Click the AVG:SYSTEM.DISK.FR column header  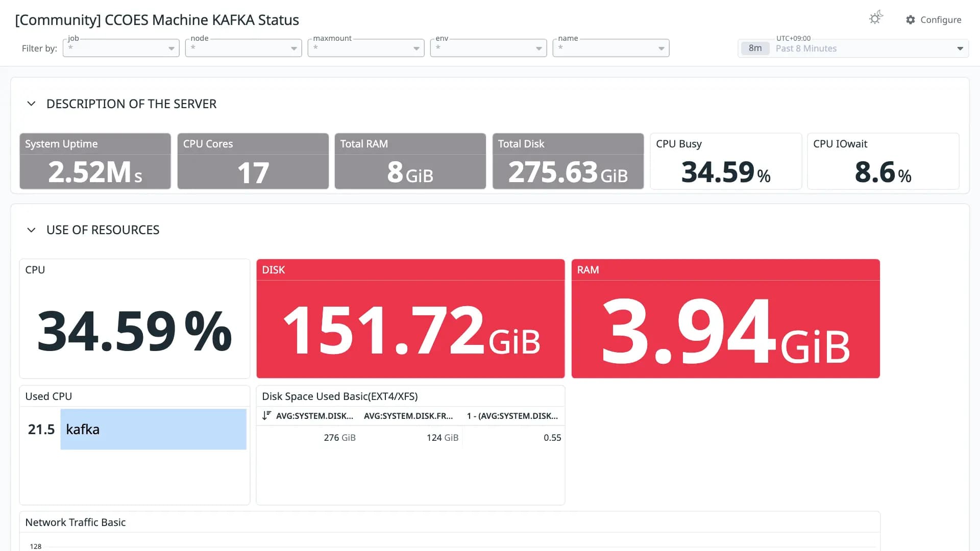click(408, 416)
